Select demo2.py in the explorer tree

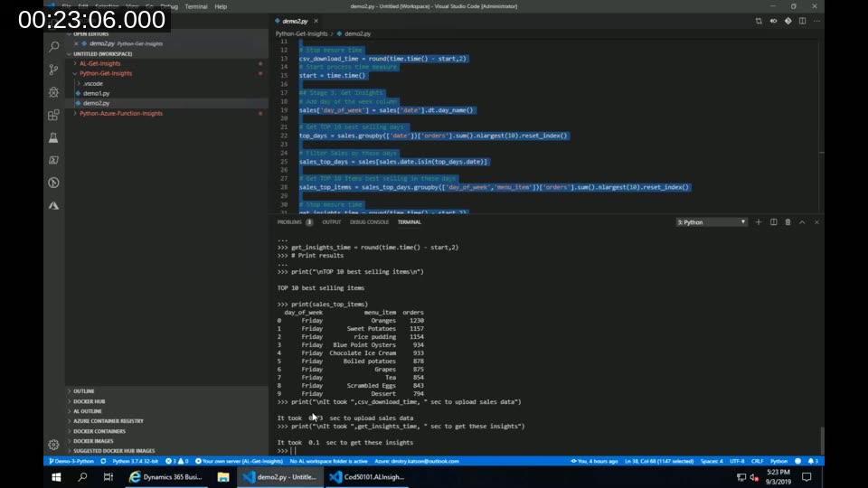97,103
